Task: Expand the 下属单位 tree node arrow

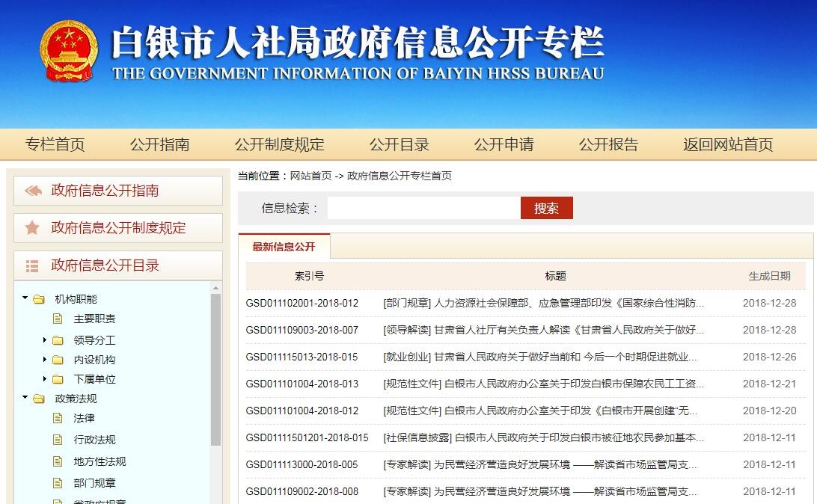Action: (x=45, y=379)
